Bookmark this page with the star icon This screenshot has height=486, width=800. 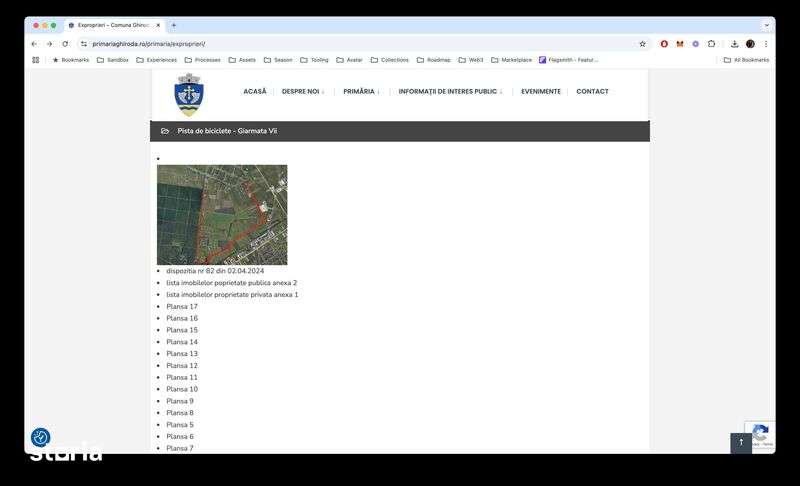point(642,44)
